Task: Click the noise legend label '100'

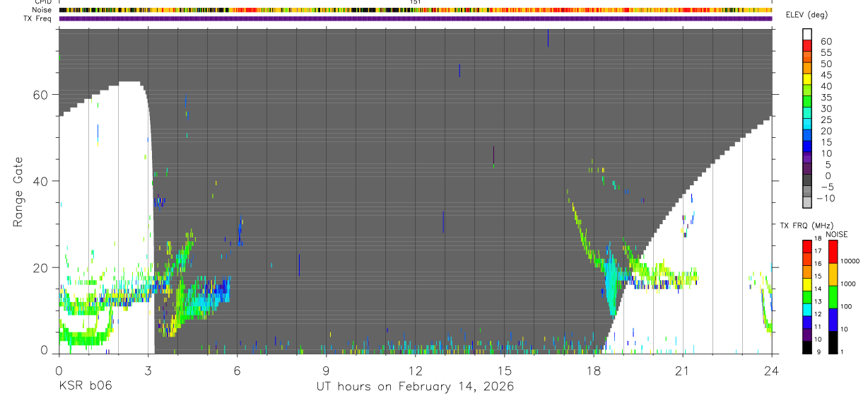Action: tap(847, 307)
